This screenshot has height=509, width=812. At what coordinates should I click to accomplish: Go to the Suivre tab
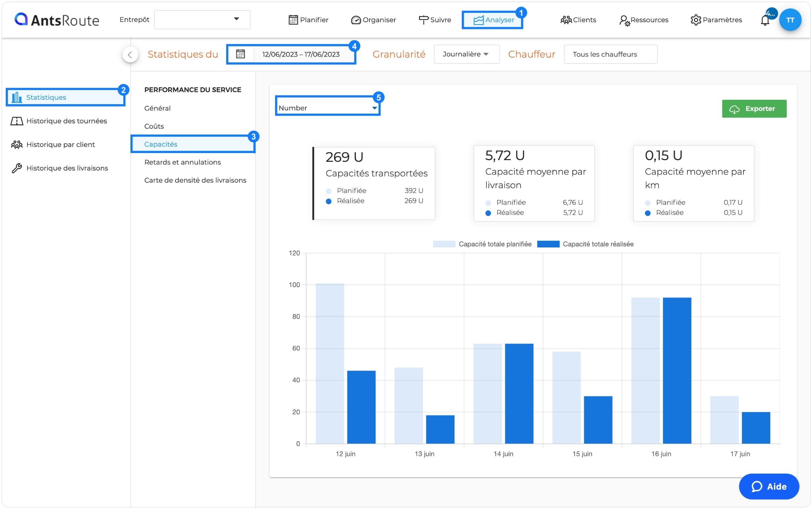coord(434,20)
